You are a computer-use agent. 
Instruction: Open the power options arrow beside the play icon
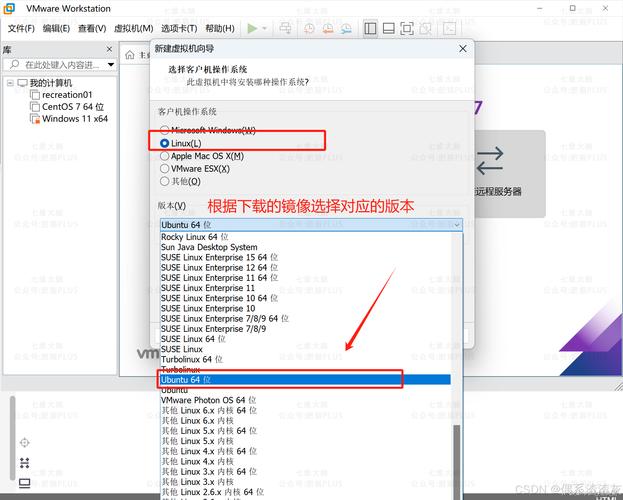click(x=264, y=28)
